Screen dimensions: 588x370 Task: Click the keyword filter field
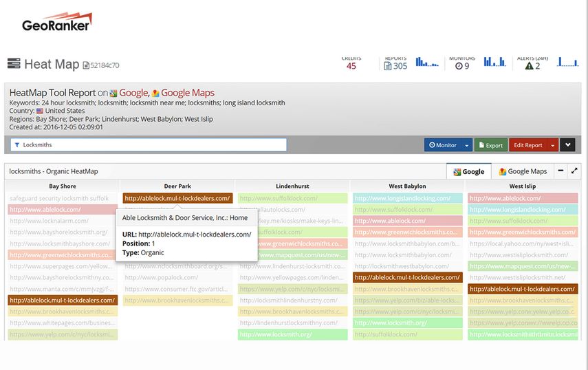[x=149, y=144]
